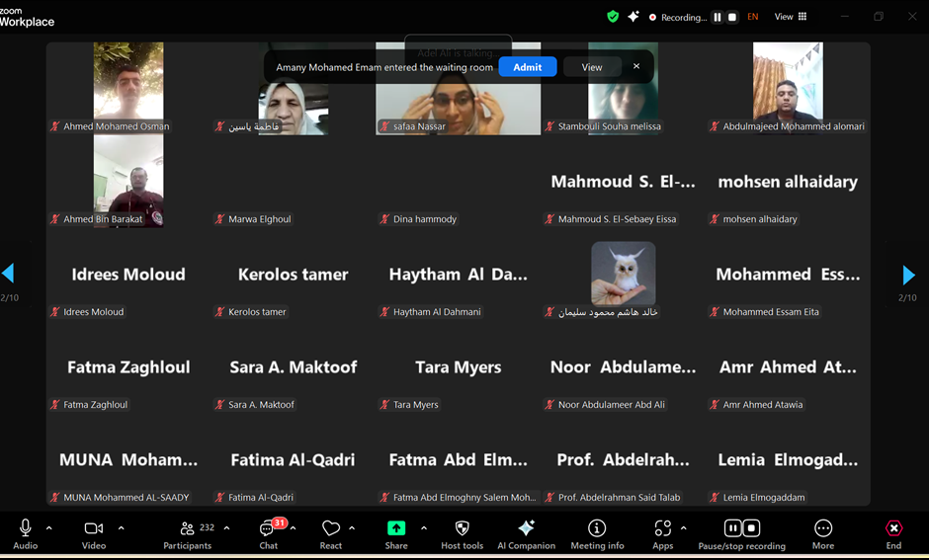
Task: Expand Participants options arrow
Action: point(226,527)
